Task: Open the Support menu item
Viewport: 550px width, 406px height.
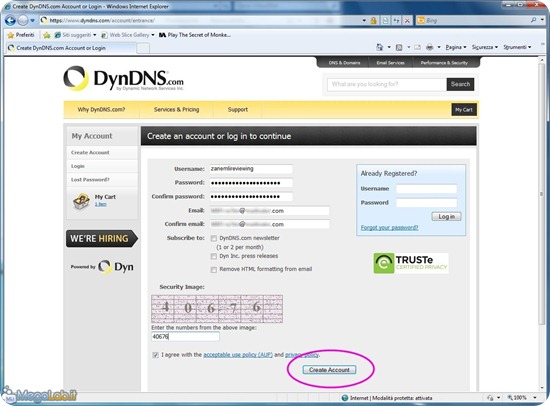Action: pyautogui.click(x=237, y=109)
